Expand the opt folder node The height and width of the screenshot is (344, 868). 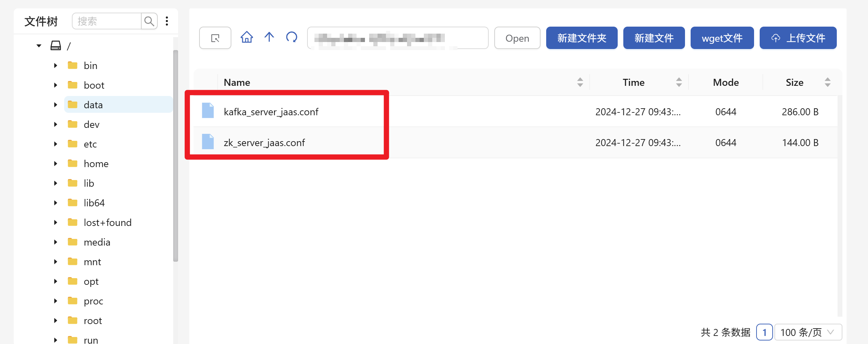tap(55, 281)
